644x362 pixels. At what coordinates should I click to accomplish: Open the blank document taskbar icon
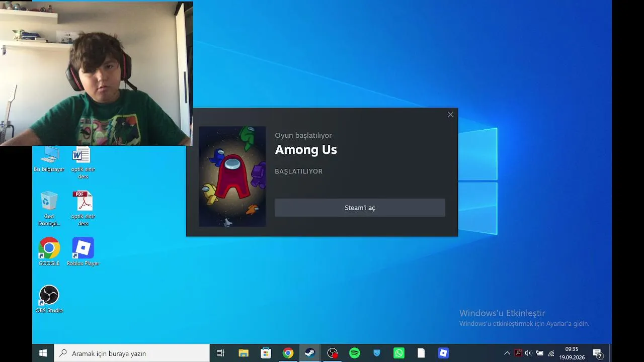[421, 353]
